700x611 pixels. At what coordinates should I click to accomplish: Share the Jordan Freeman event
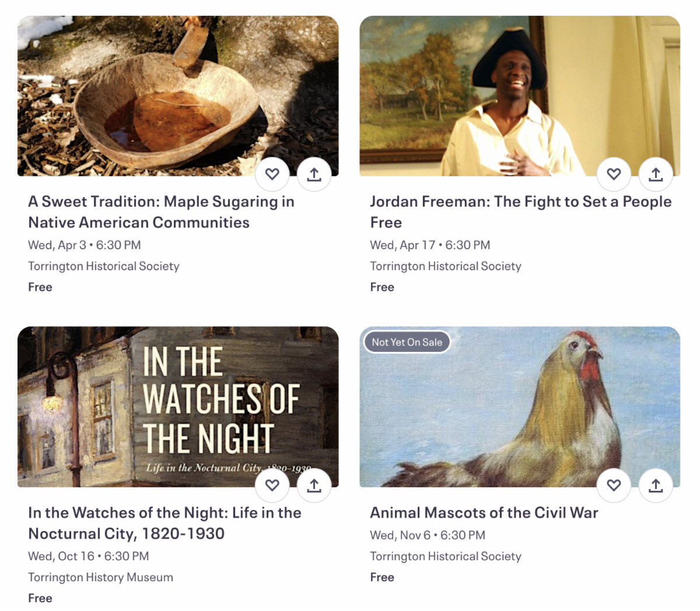coord(656,174)
